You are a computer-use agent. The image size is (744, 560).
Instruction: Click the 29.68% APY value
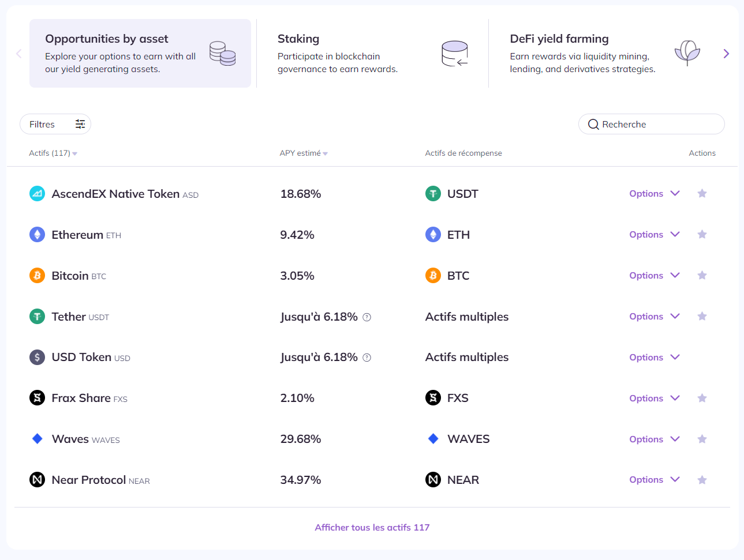pos(301,439)
